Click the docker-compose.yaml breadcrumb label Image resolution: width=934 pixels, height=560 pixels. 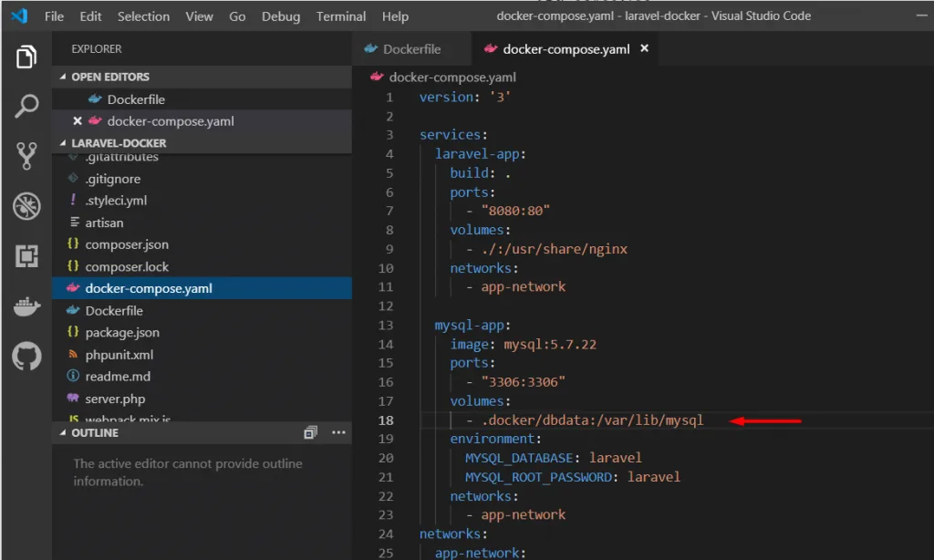[452, 77]
